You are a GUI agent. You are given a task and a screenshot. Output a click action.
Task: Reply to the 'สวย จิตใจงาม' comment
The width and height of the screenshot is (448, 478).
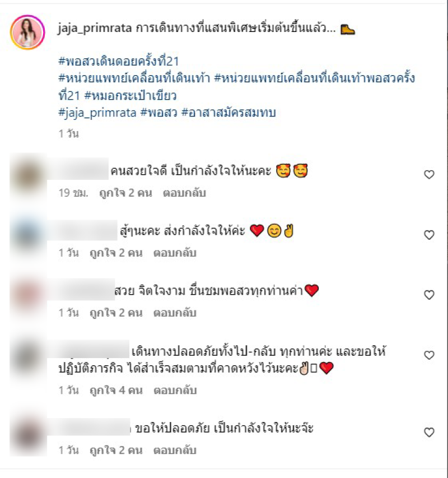175,313
